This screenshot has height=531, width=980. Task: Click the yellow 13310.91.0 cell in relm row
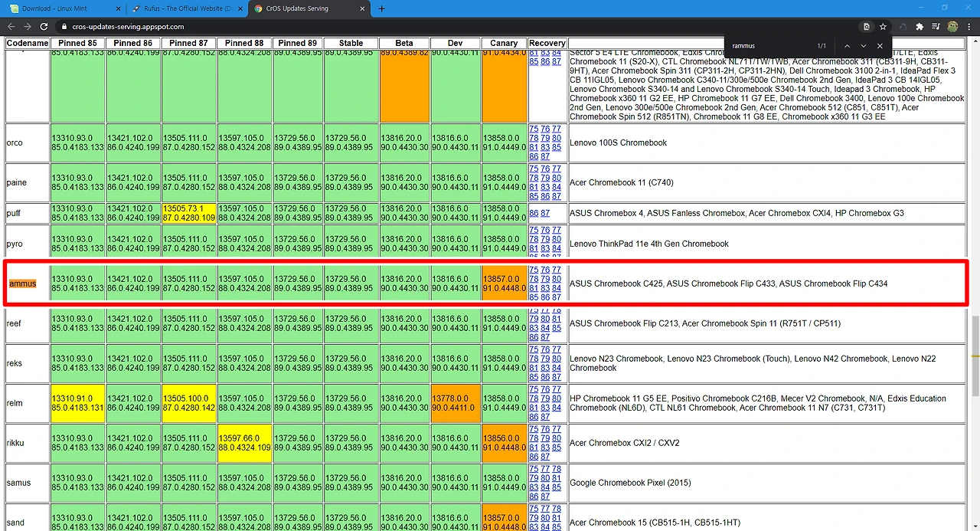pos(78,403)
